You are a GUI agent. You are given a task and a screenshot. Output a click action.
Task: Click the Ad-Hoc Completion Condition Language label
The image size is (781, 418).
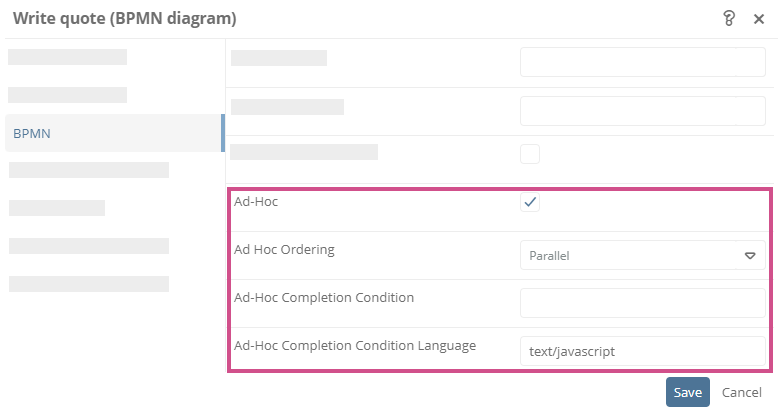355,346
